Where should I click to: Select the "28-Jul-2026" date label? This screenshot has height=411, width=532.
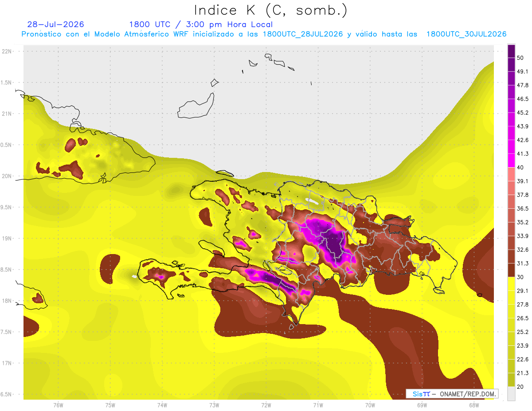pyautogui.click(x=55, y=24)
